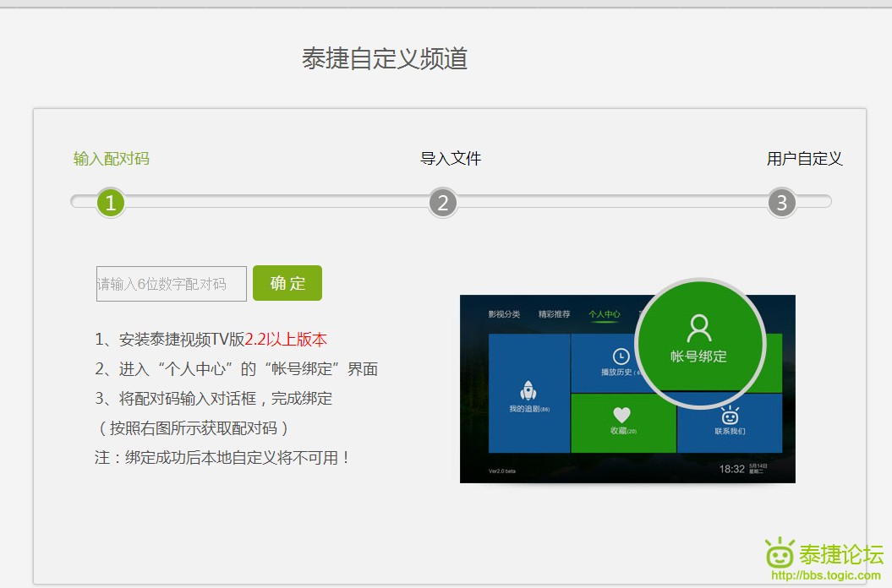Screen dimensions: 892x588
Task: Click instruction line 进入个人中心的帐号绑定界面
Action: click(x=237, y=369)
